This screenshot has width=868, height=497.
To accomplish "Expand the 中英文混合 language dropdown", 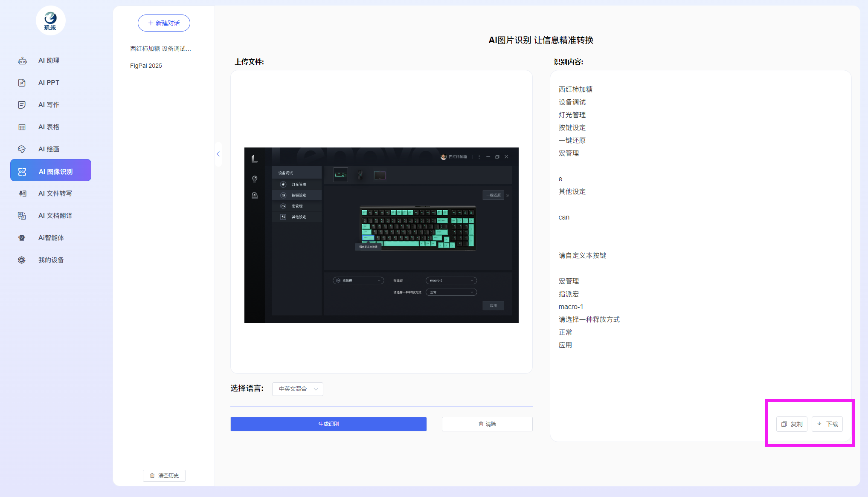I will pyautogui.click(x=297, y=389).
